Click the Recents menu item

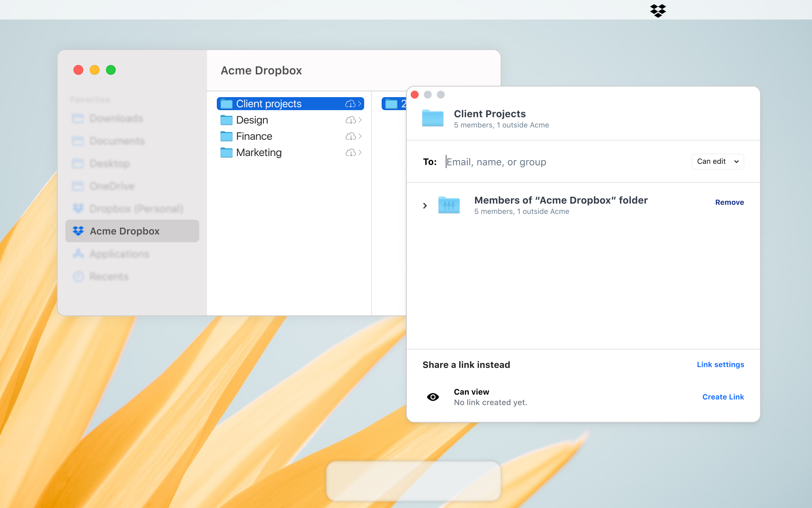point(108,276)
